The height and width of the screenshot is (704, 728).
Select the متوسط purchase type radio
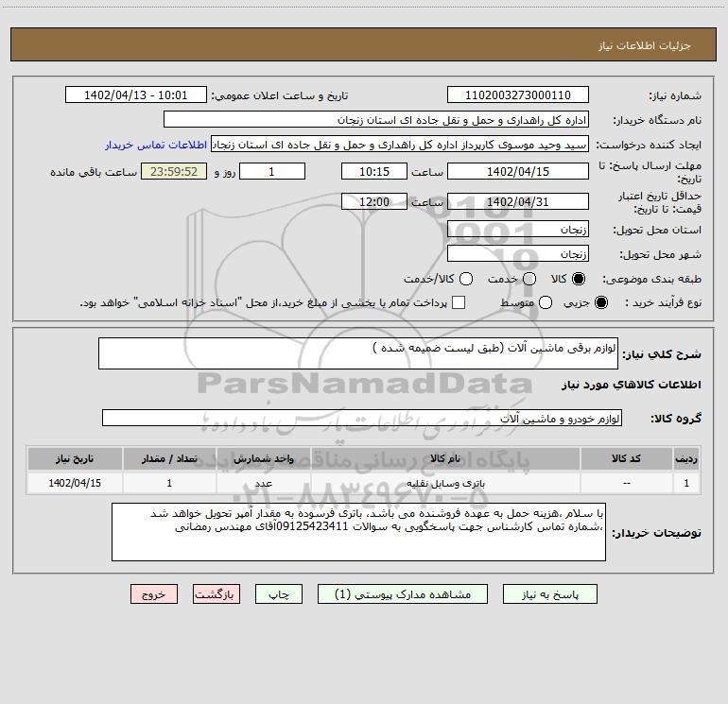point(546,302)
